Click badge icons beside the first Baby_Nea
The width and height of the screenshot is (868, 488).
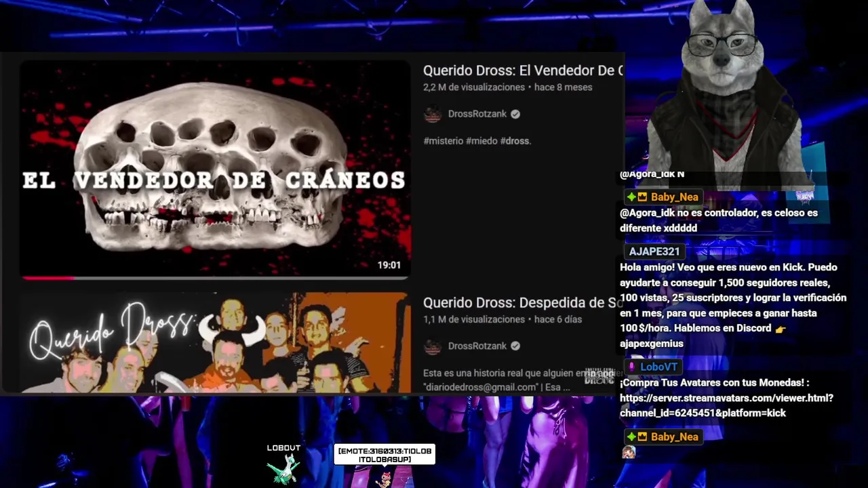click(637, 197)
